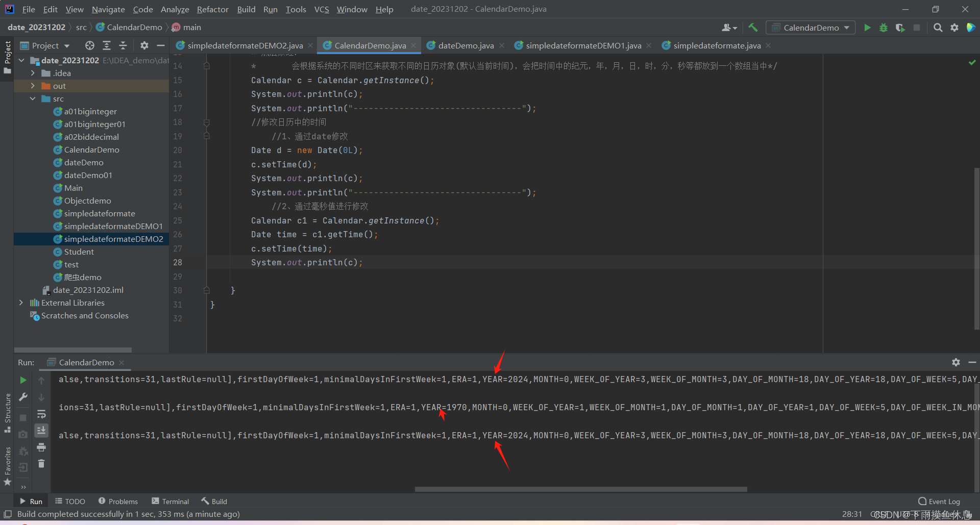
Task: Switch to simpledateformateDEMO1.java tab
Action: pos(583,45)
